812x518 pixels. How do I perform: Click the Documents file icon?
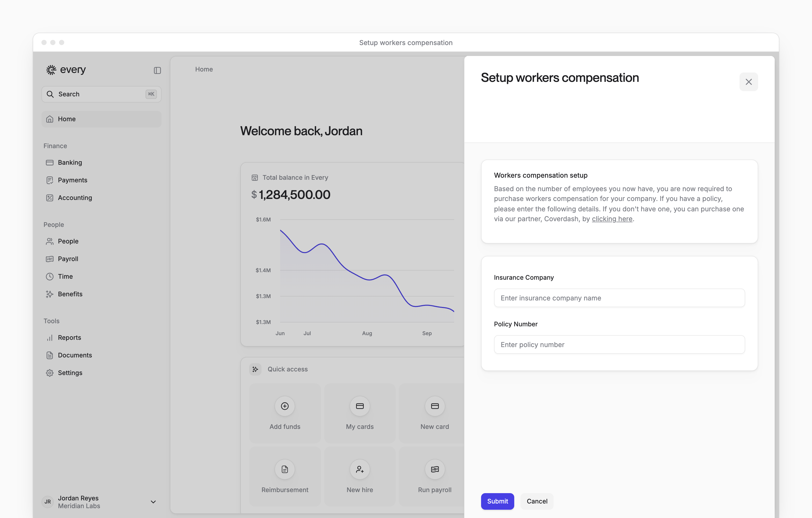point(49,355)
